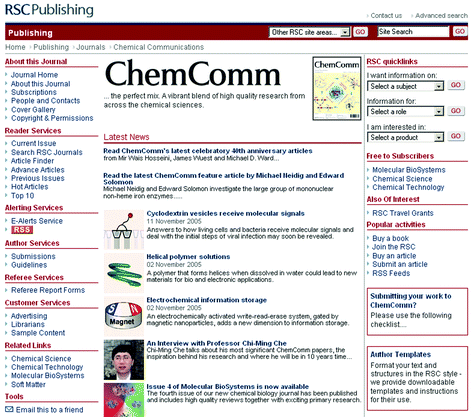This screenshot has height=417, width=472.
Task: Click the Cyclodextrin vesicles article image
Action: coord(124,230)
